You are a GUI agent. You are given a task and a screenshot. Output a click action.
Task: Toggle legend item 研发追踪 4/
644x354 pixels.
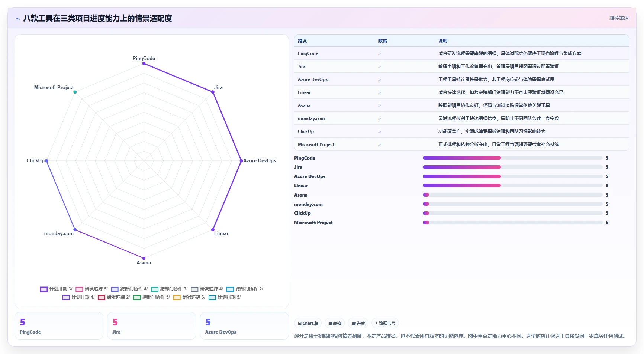[x=207, y=289]
